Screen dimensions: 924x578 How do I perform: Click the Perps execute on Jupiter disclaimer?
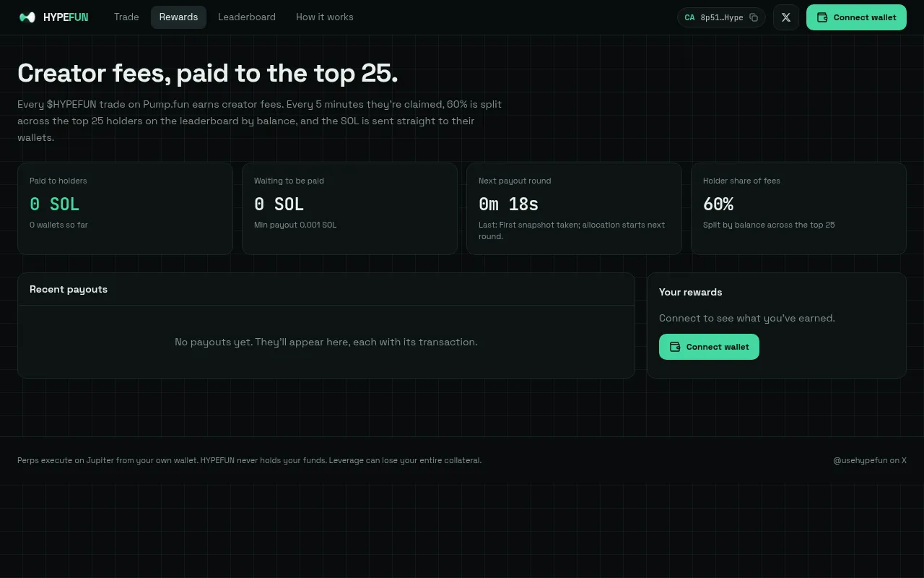point(249,460)
